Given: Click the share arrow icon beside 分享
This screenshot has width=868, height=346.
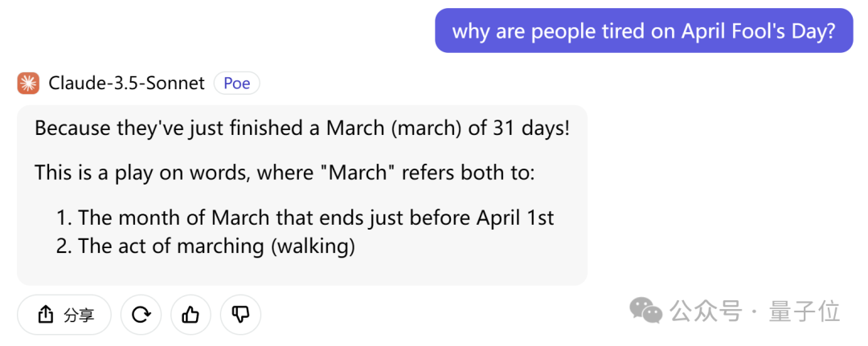Looking at the screenshot, I should (x=45, y=315).
